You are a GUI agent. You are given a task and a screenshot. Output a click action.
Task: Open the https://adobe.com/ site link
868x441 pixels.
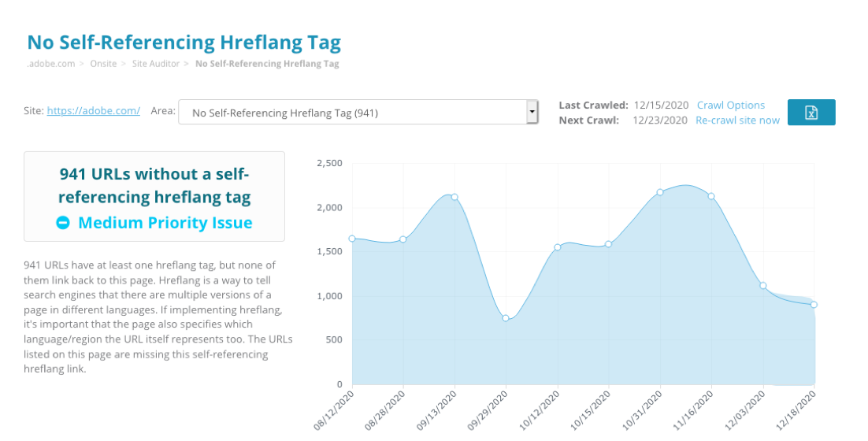click(94, 111)
